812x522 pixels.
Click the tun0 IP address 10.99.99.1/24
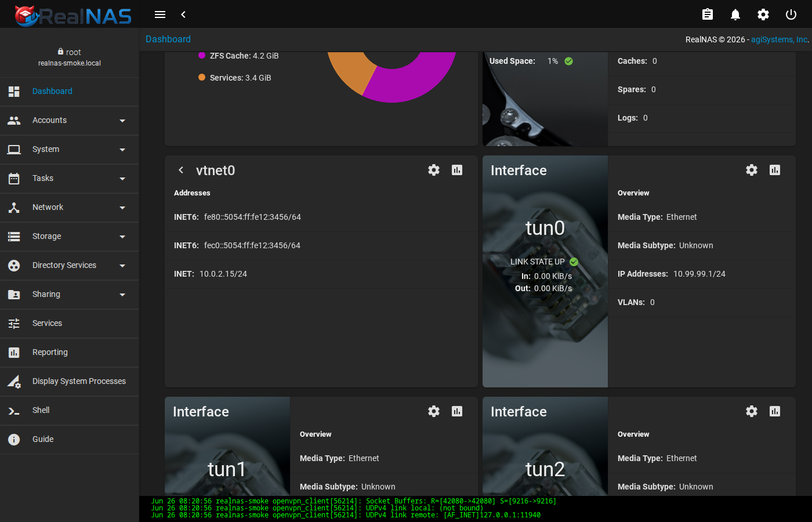[x=699, y=274]
